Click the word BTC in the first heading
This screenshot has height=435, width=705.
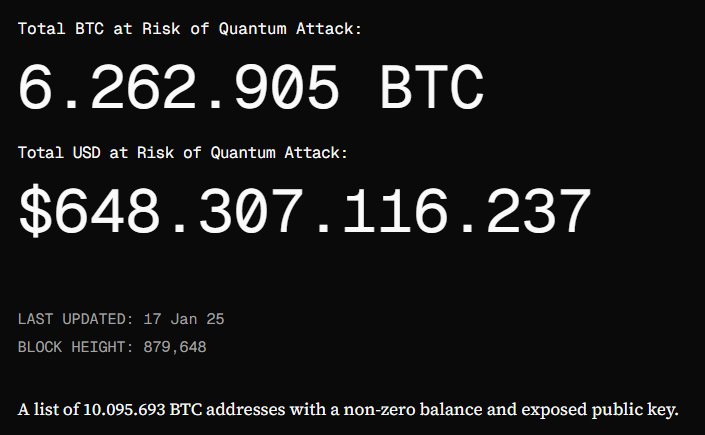tap(89, 29)
